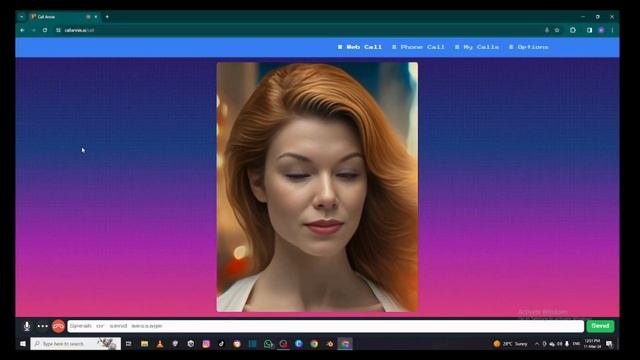The width and height of the screenshot is (640, 360).
Task: Open Instagram icon on the taskbar
Action: pos(206,344)
